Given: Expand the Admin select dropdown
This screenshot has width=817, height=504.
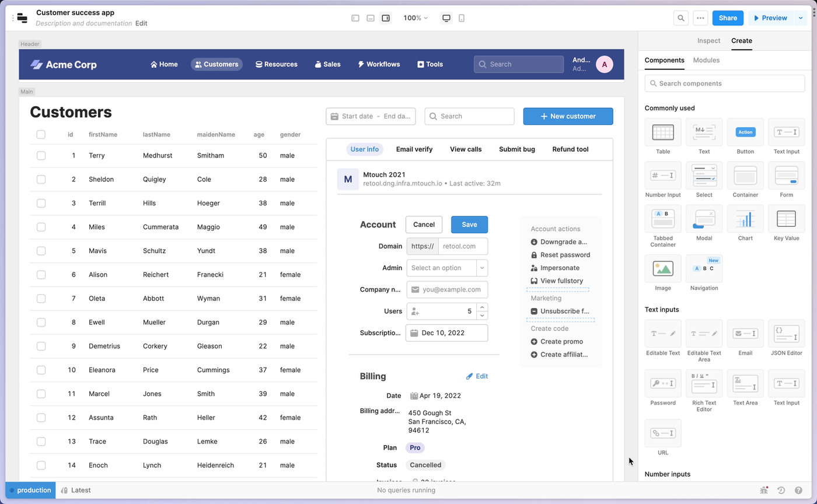Looking at the screenshot, I should coord(482,268).
